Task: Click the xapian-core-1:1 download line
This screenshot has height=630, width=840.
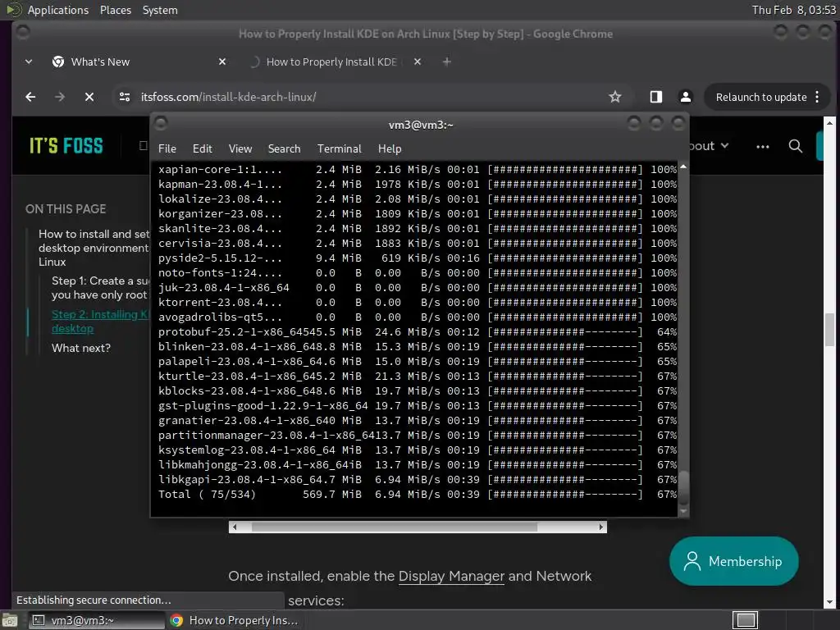Action: tap(417, 169)
